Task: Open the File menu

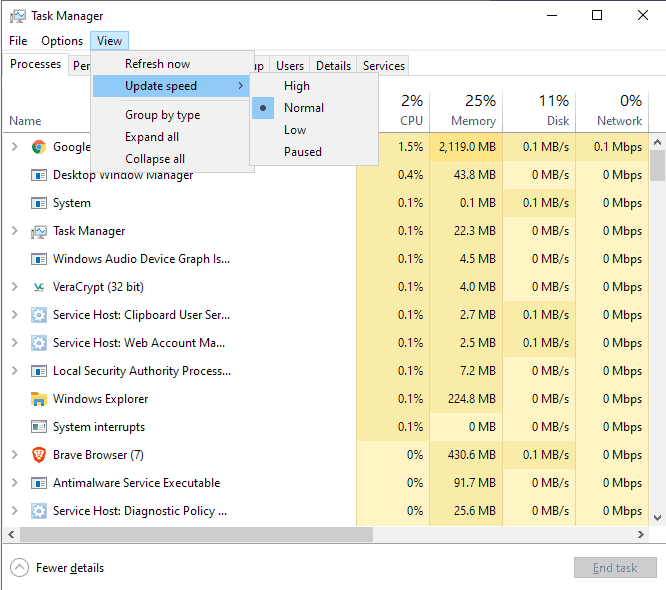Action: (18, 41)
